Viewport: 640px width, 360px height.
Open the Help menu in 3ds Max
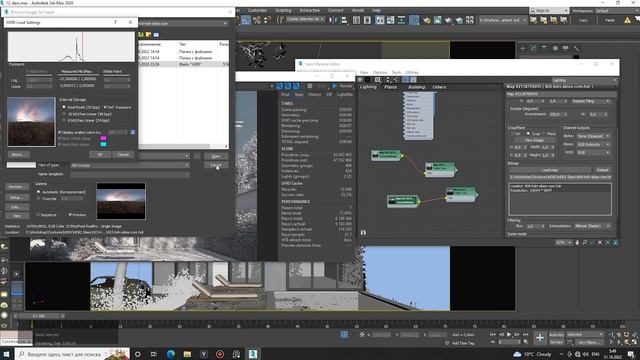point(376,10)
